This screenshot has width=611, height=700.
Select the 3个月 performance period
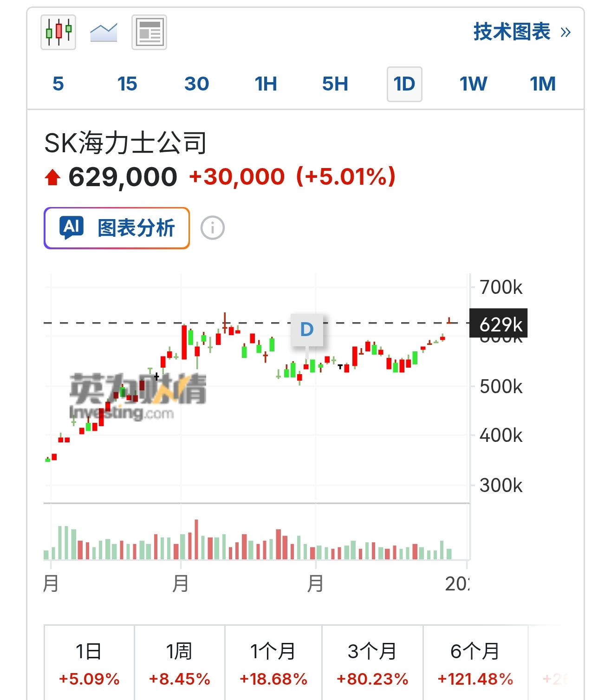pos(372,664)
